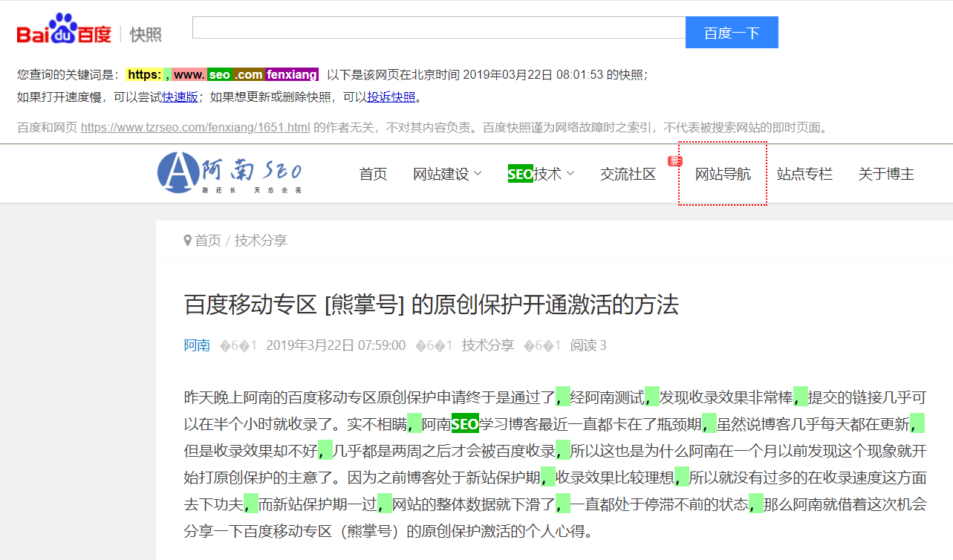This screenshot has width=953, height=560.
Task: Click the highlighted https: keyword
Action: click(145, 74)
